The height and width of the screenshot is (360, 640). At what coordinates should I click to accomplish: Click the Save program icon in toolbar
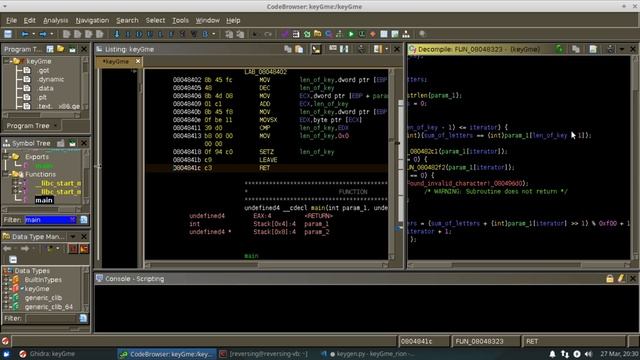click(8, 34)
